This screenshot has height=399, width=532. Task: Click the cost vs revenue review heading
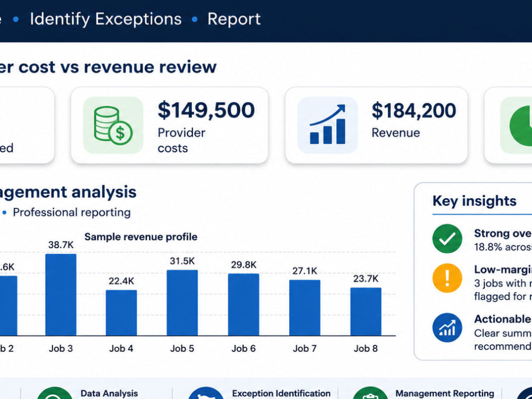point(108,66)
